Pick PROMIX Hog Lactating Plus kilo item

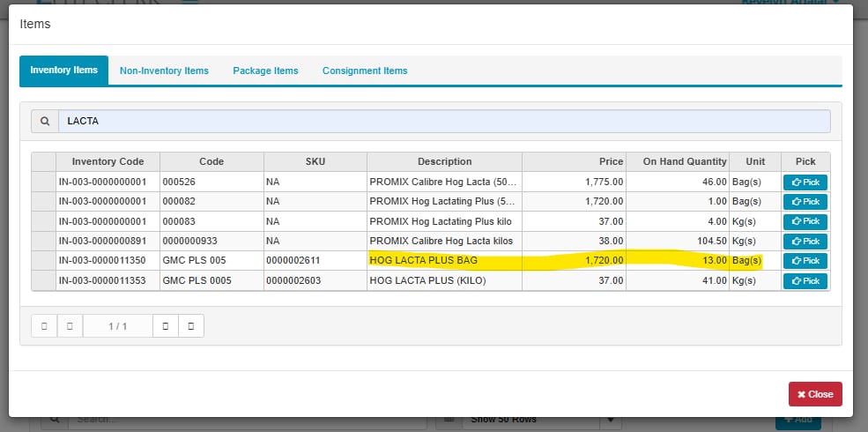tap(805, 221)
